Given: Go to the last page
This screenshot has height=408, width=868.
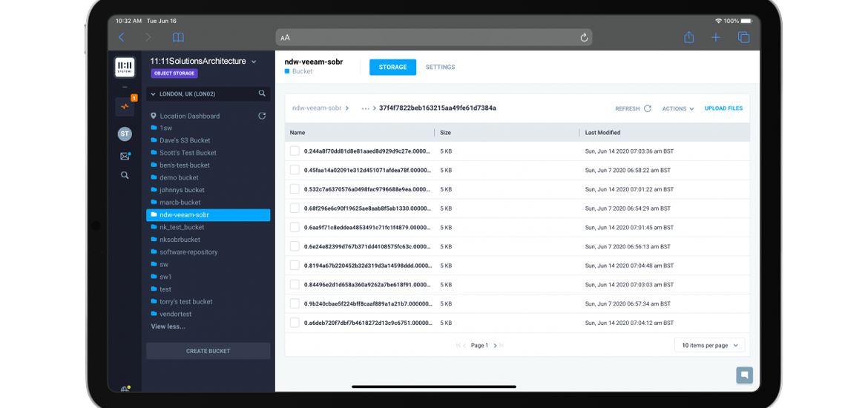Looking at the screenshot, I should click(x=502, y=346).
